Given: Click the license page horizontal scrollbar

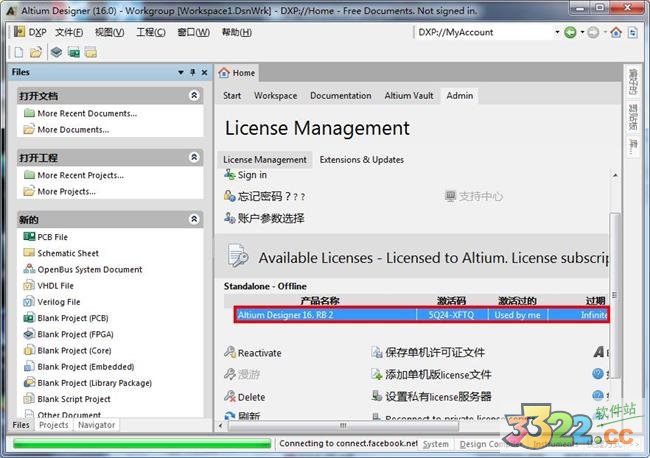Looking at the screenshot, I should tap(343, 426).
